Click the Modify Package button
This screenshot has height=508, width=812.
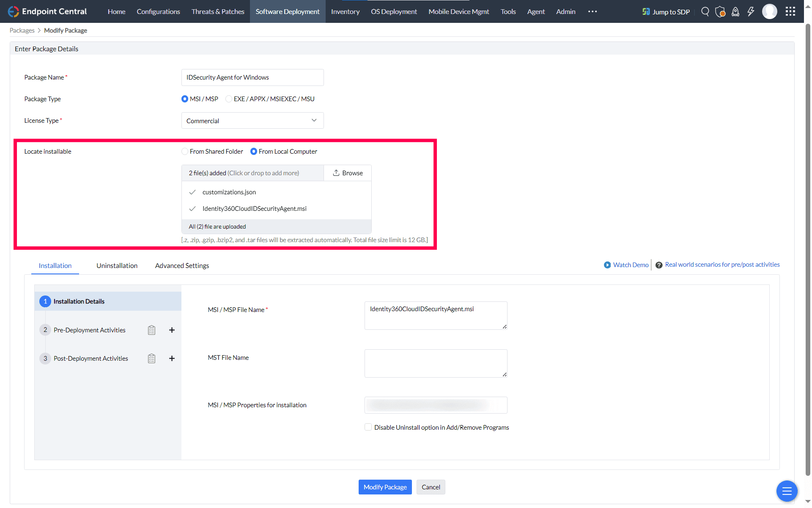[385, 487]
